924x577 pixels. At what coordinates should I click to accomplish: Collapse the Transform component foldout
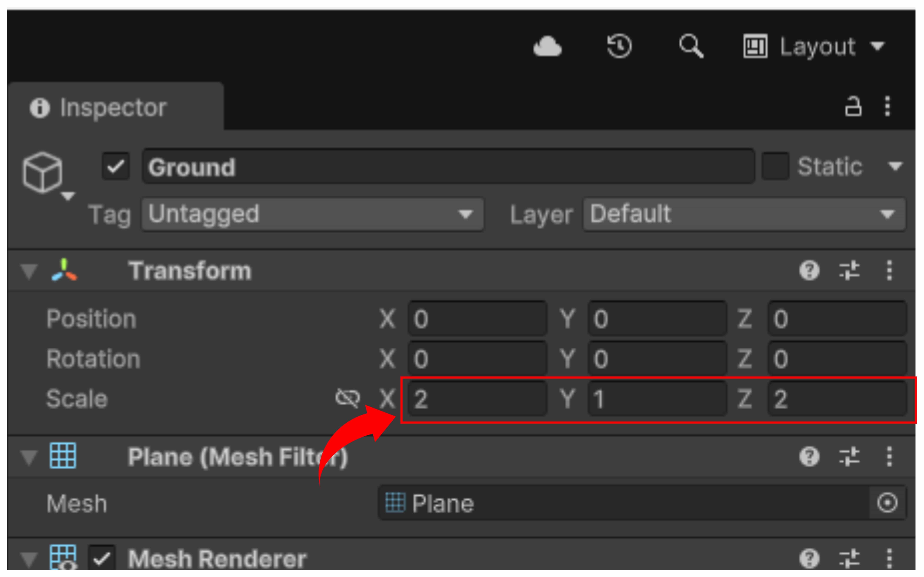(29, 271)
